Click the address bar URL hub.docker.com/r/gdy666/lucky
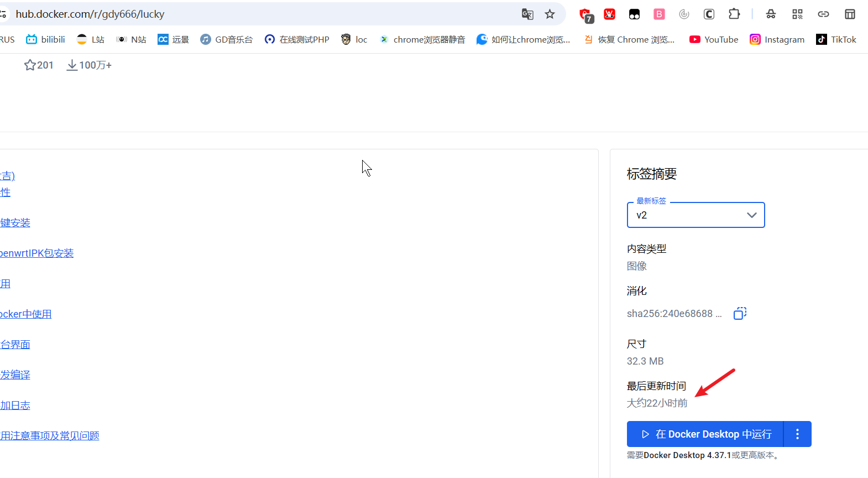The height and width of the screenshot is (478, 868). (90, 14)
